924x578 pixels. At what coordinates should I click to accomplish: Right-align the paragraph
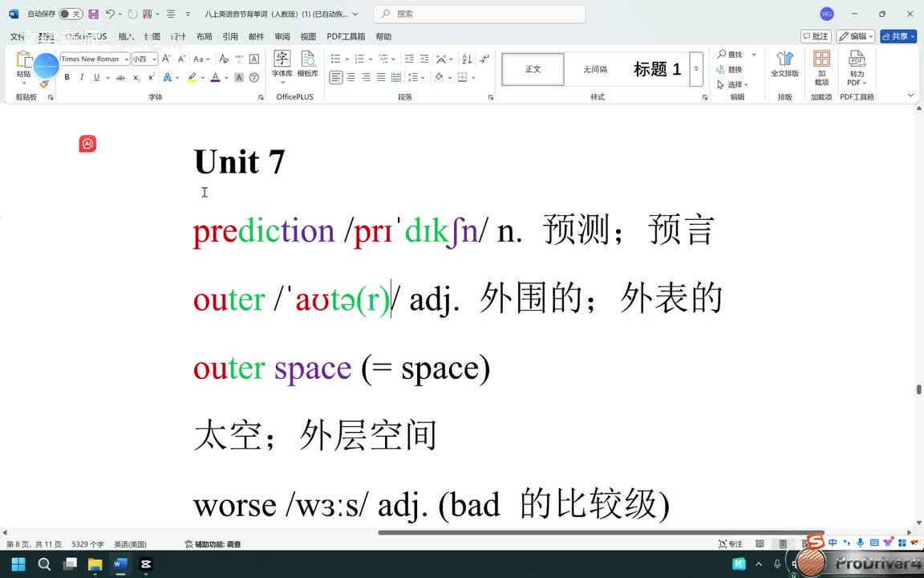pyautogui.click(x=366, y=77)
